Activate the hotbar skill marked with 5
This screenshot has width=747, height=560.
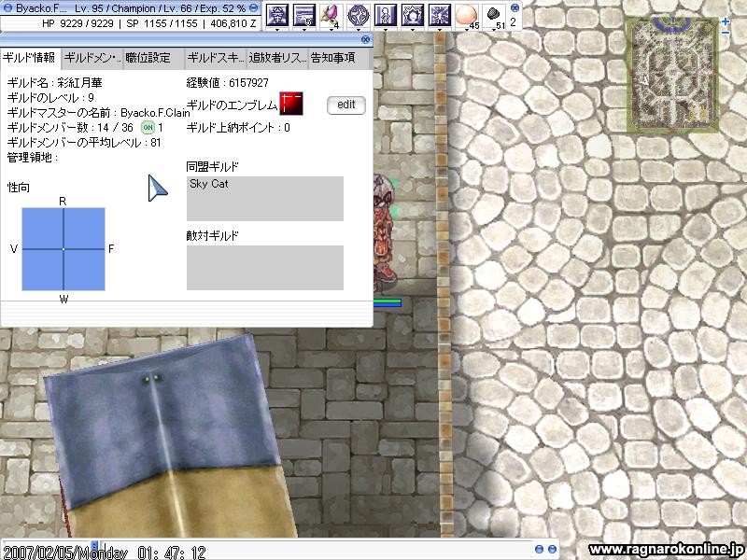pyautogui.click(x=303, y=15)
